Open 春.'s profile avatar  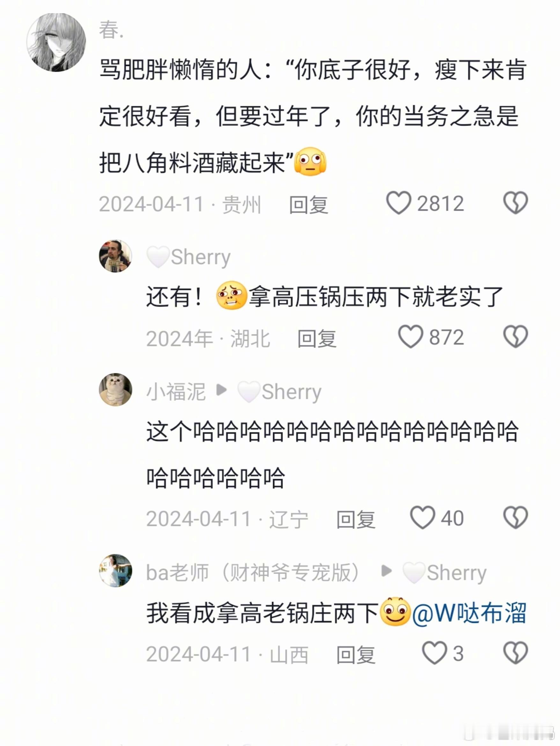coord(56,42)
